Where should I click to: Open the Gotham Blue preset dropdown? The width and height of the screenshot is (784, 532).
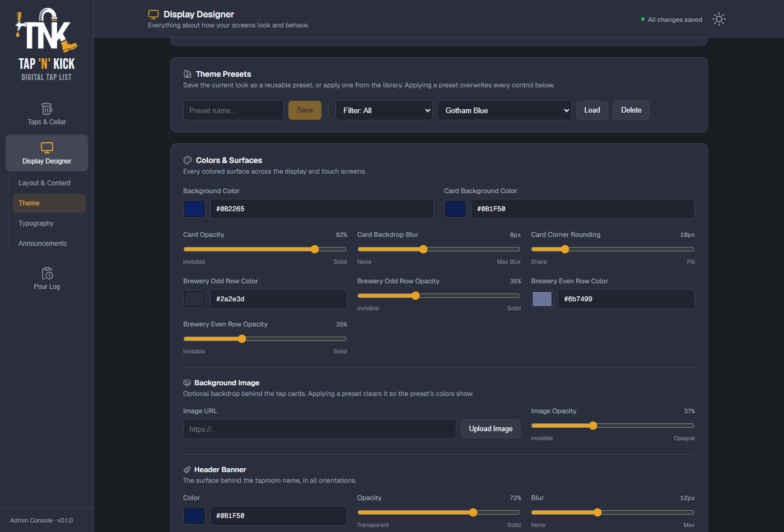pyautogui.click(x=505, y=110)
